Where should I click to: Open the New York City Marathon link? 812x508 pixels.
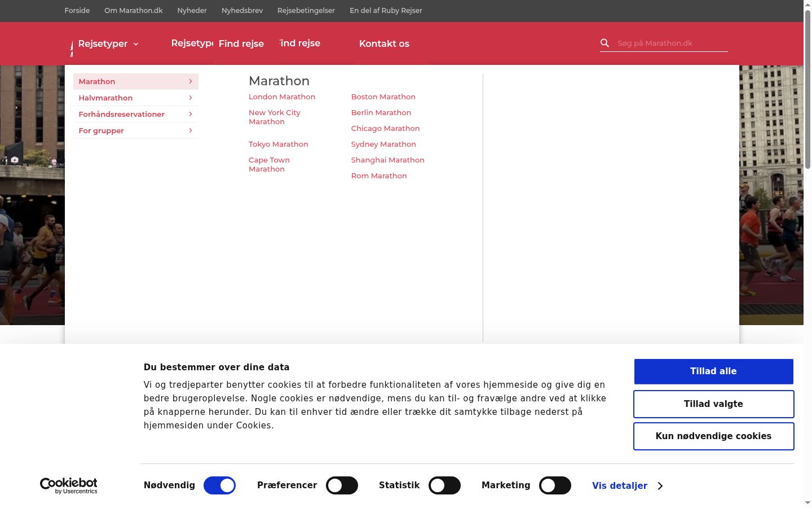pos(275,117)
